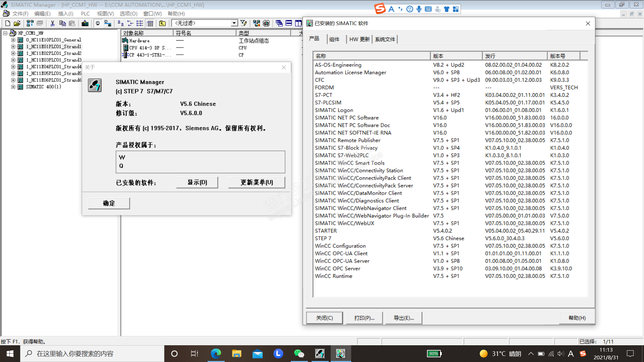Open the filter dropdown showing 无过滤

coord(234,23)
